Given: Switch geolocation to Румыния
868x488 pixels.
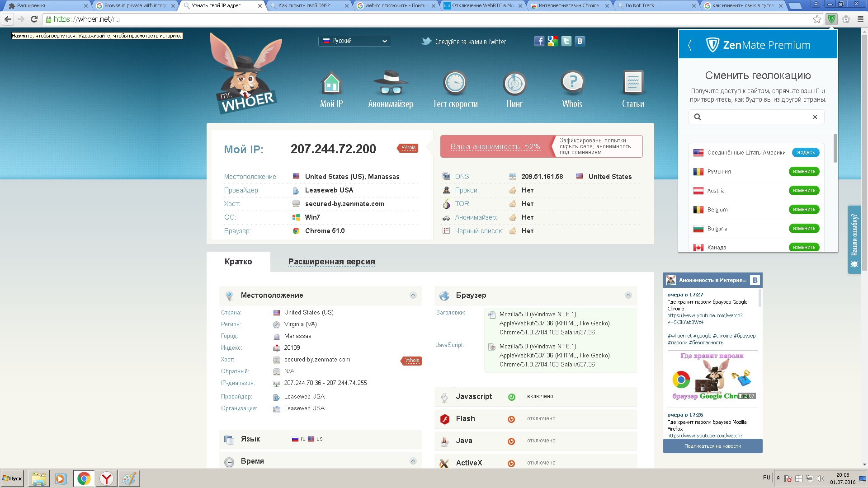Looking at the screenshot, I should click(x=804, y=172).
